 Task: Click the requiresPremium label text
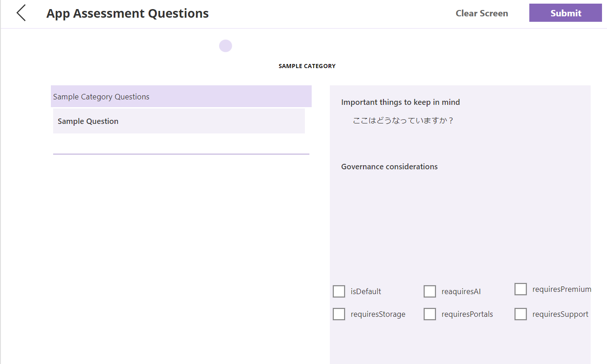pyautogui.click(x=562, y=289)
